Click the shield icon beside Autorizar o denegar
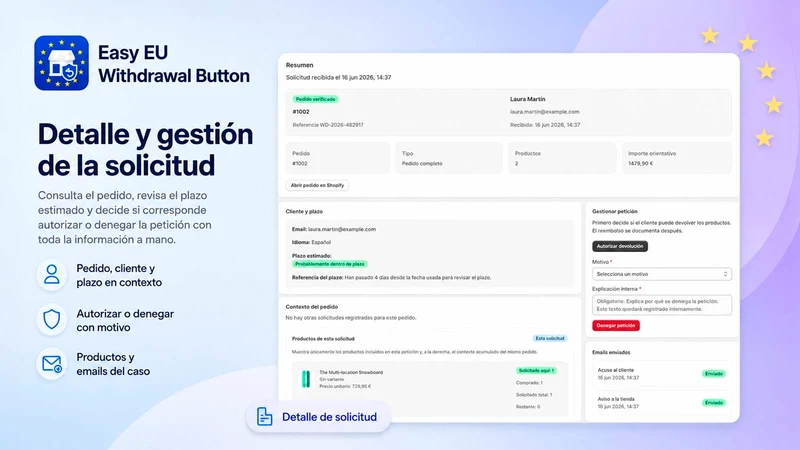 tap(52, 320)
